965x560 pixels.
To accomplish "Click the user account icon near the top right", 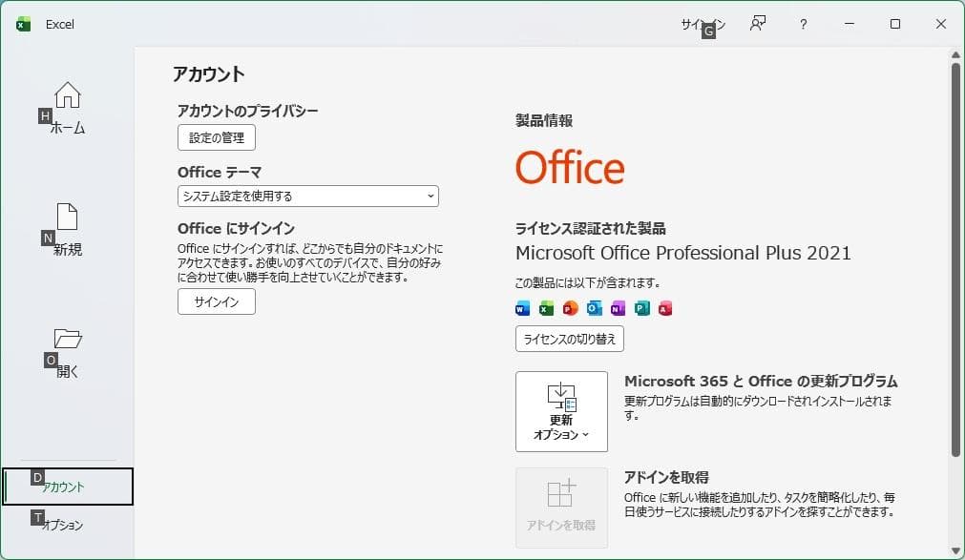I will click(x=757, y=24).
